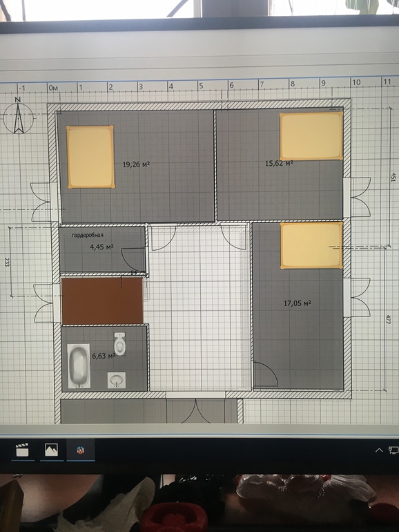
Task: Click the гардеробная room label
Action: 88,235
